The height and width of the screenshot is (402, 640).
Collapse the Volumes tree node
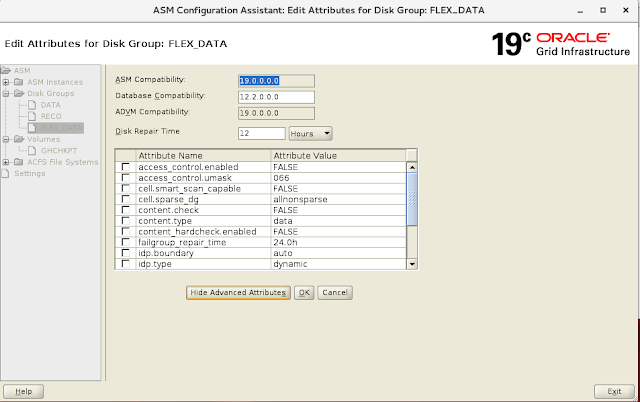(x=6, y=139)
